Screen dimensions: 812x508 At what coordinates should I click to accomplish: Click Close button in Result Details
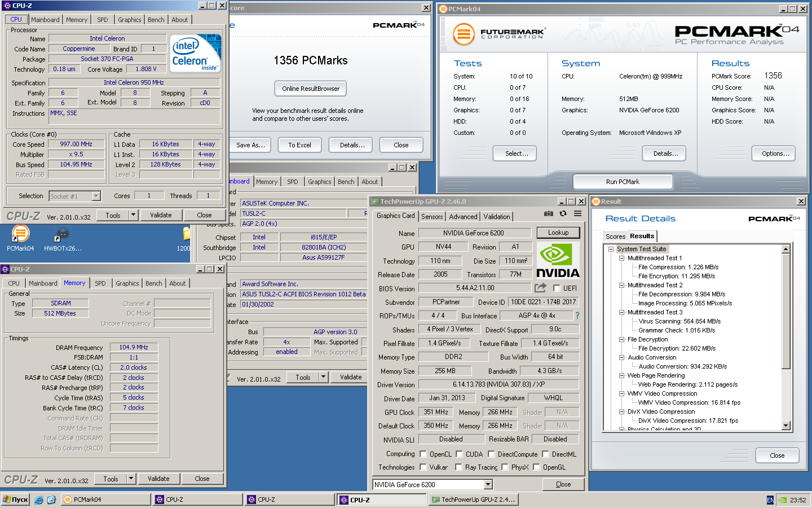point(777,456)
